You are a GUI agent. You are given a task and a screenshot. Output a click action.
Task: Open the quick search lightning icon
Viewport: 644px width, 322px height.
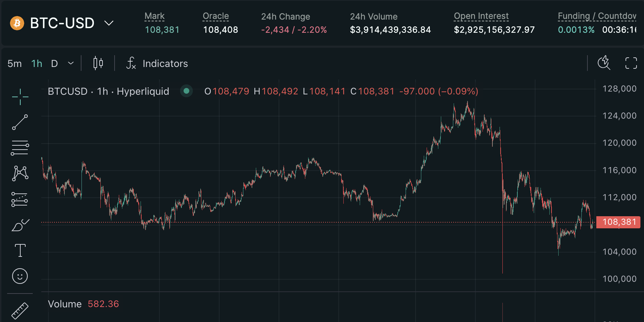604,63
